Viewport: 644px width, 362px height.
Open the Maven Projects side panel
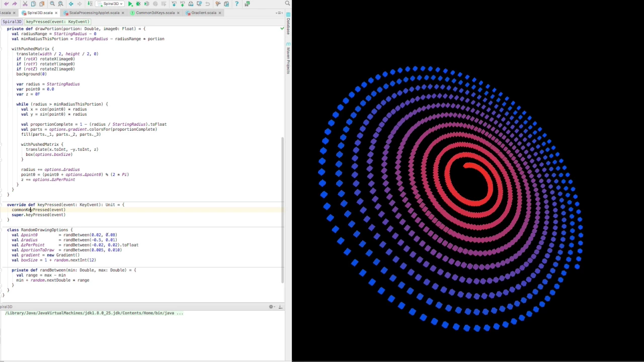click(288, 59)
